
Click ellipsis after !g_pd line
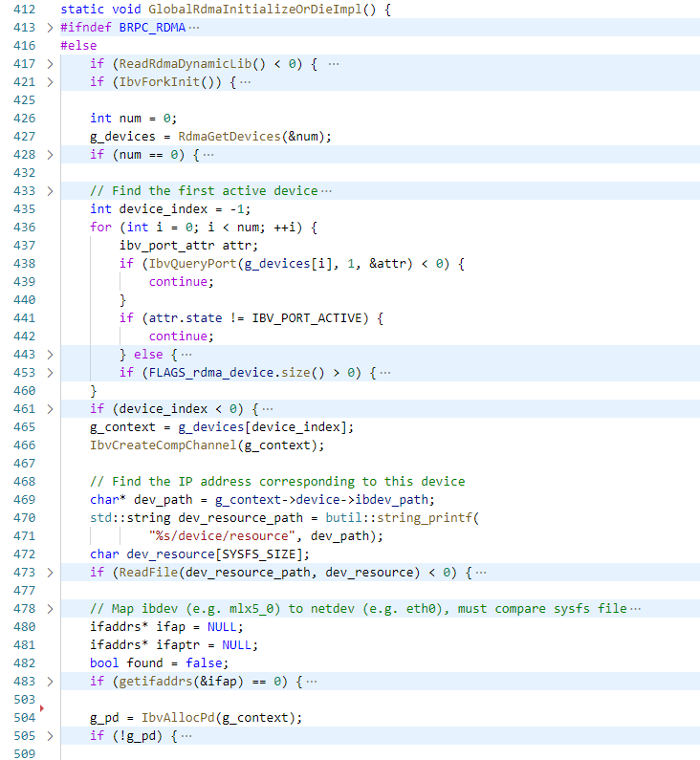pos(186,736)
